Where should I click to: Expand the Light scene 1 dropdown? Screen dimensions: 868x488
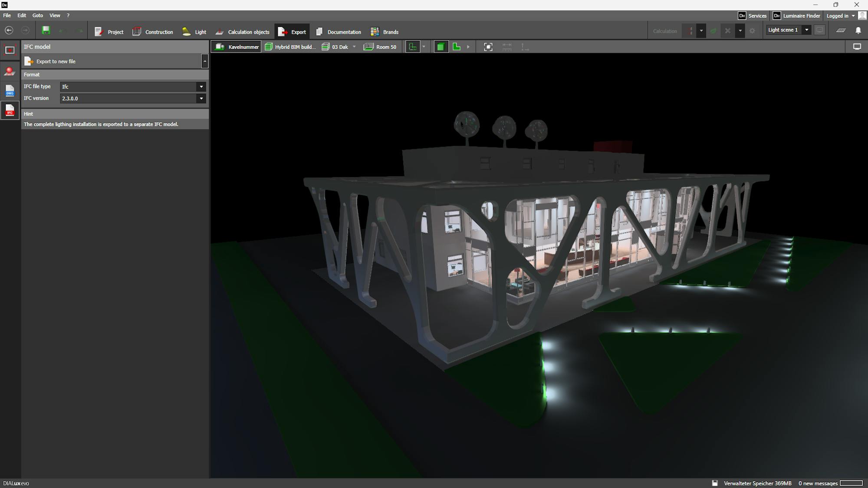[x=806, y=30]
